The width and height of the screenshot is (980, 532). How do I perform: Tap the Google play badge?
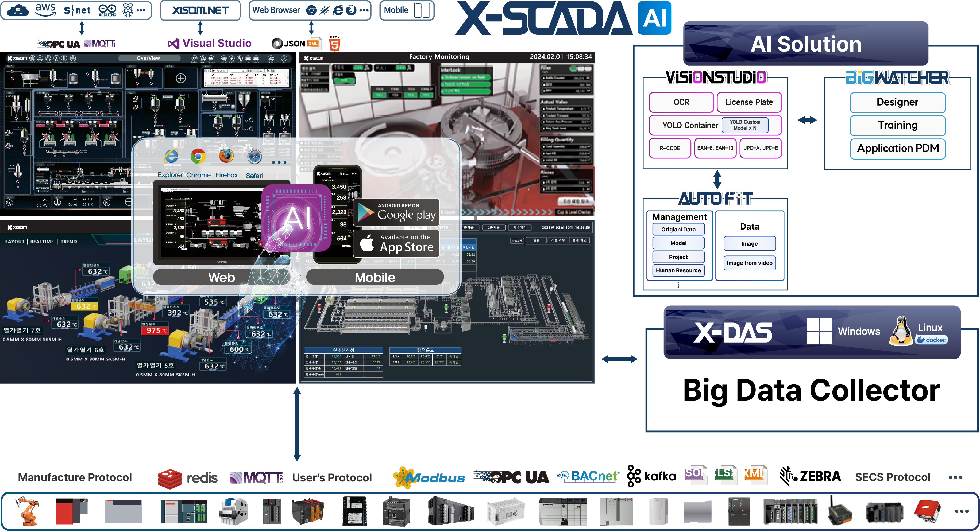396,212
